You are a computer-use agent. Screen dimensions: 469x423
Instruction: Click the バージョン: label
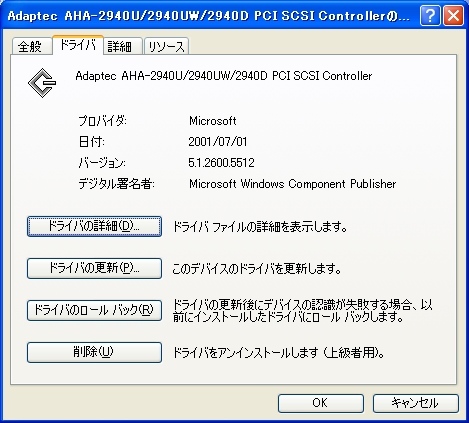click(102, 163)
